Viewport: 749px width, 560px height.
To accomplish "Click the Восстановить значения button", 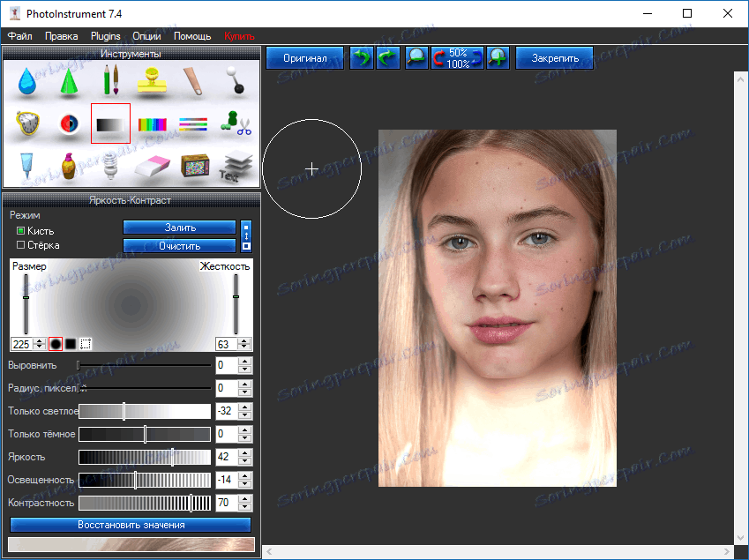I will coord(131,525).
